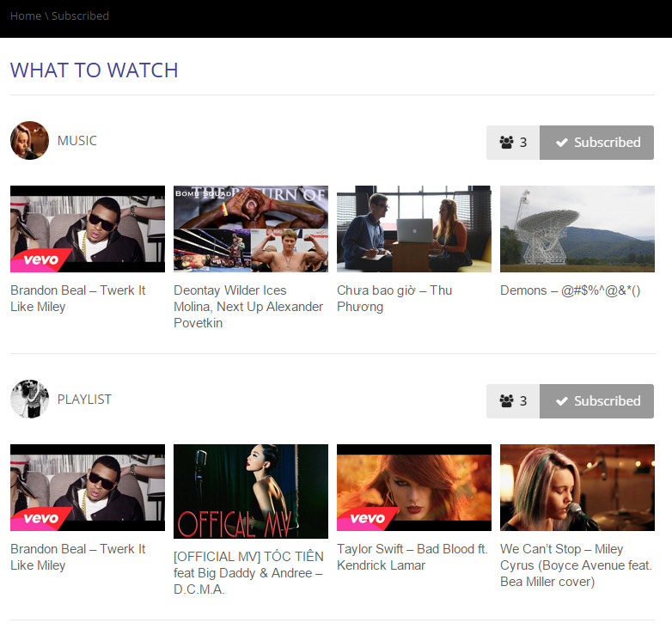Click Brandon Beal title in PLAYLIST section
Viewport: 672px width, 635px height.
tap(77, 557)
